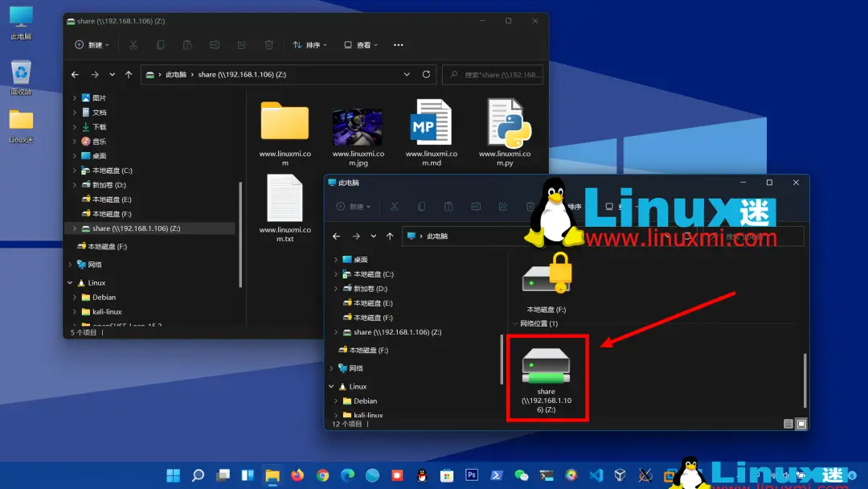Click the up-directory arrow in share window
Image resolution: width=868 pixels, height=489 pixels.
[x=129, y=75]
